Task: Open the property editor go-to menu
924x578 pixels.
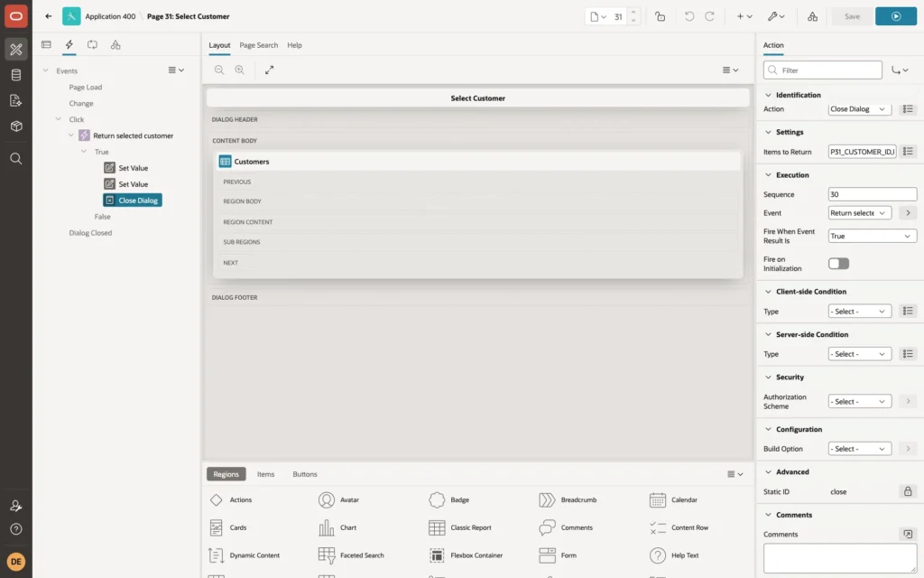Action: (900, 70)
